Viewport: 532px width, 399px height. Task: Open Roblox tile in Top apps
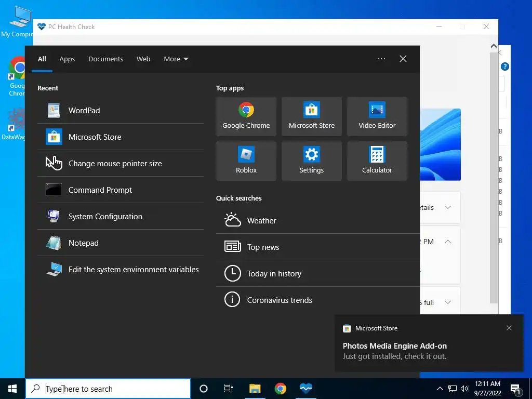coord(246,161)
